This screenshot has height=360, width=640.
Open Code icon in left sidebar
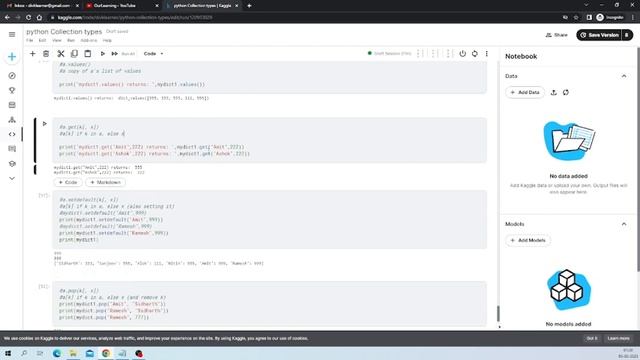(12, 134)
